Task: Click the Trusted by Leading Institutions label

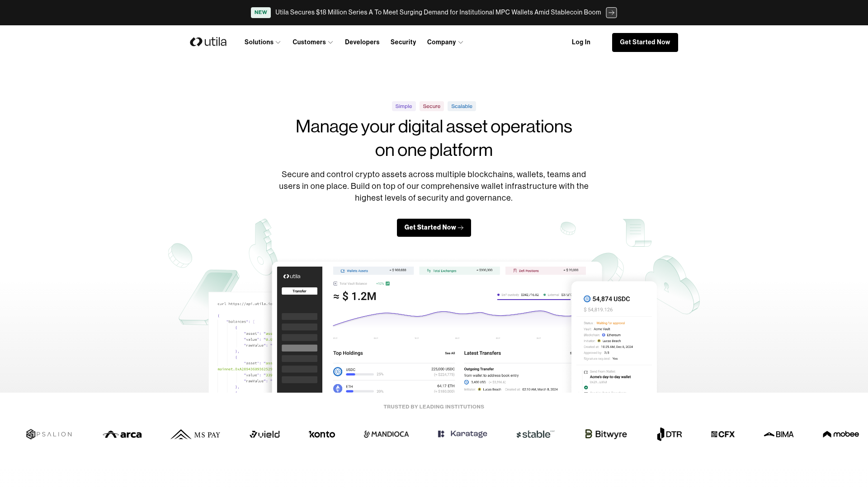Action: click(x=434, y=407)
